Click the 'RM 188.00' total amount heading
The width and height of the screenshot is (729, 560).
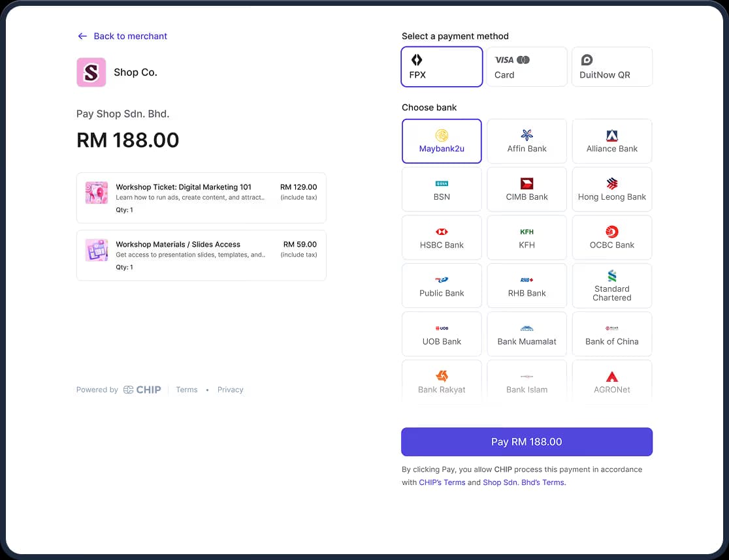(128, 140)
